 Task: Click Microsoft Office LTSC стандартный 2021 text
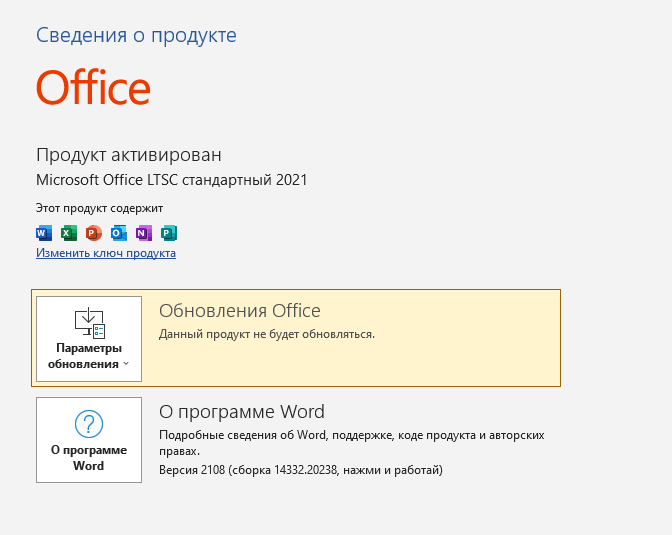pyautogui.click(x=171, y=180)
